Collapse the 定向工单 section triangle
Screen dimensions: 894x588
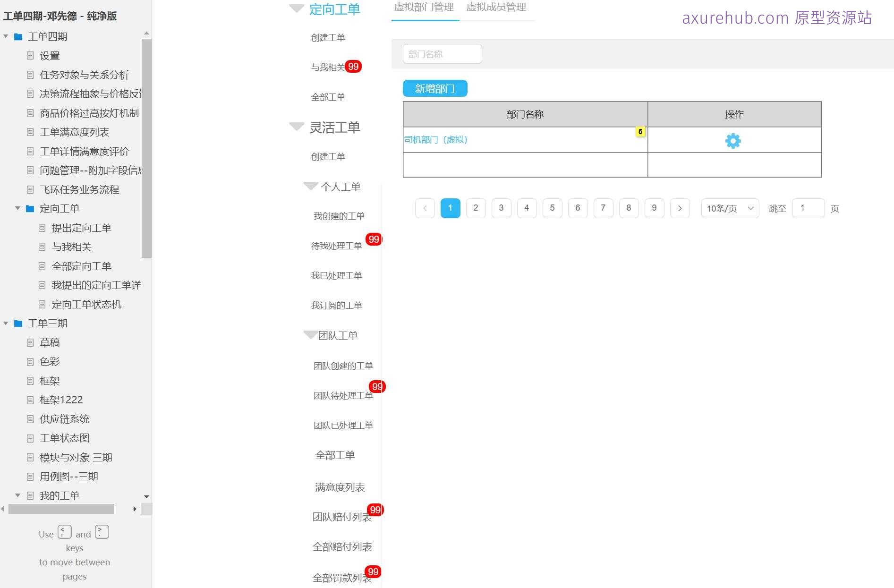[x=296, y=8]
